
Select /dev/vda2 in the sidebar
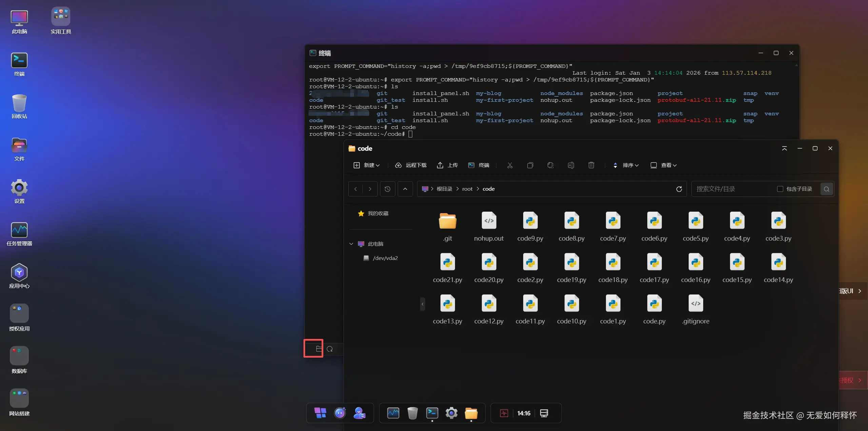385,258
